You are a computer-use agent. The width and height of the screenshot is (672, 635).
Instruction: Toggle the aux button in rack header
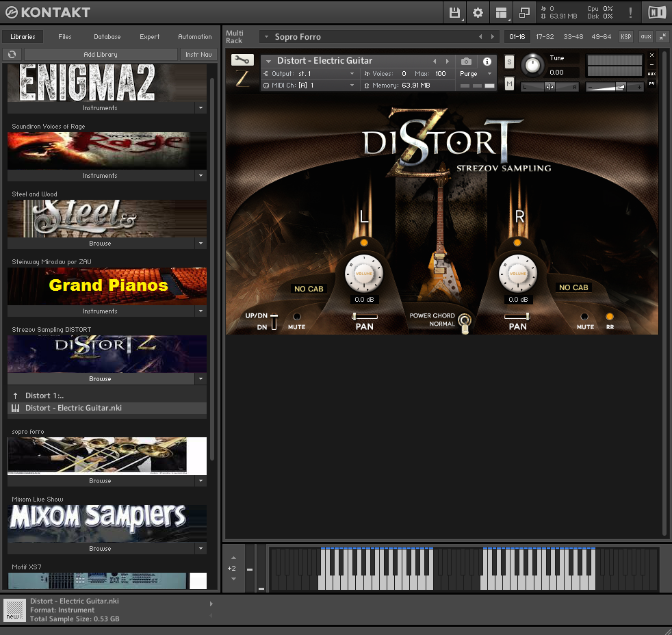click(646, 37)
